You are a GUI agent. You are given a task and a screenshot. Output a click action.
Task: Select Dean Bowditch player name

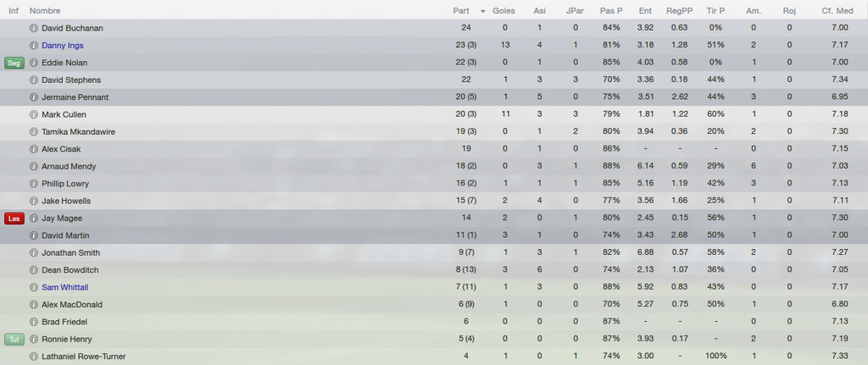66,270
